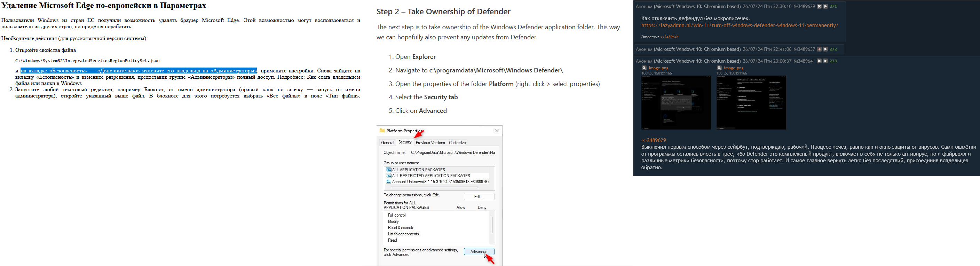Click the bold word Explorer in step 1
Viewport: 980px width, 266px height.
424,57
